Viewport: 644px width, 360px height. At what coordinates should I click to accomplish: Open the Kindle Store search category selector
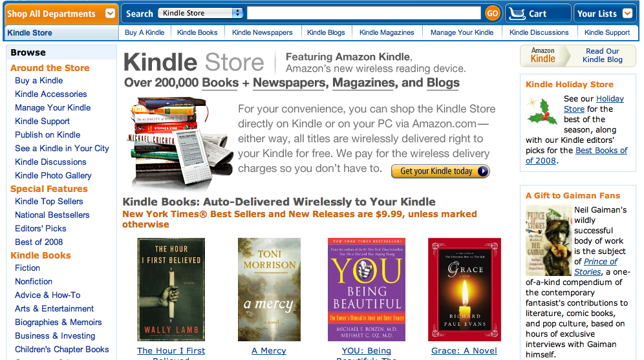click(x=200, y=13)
